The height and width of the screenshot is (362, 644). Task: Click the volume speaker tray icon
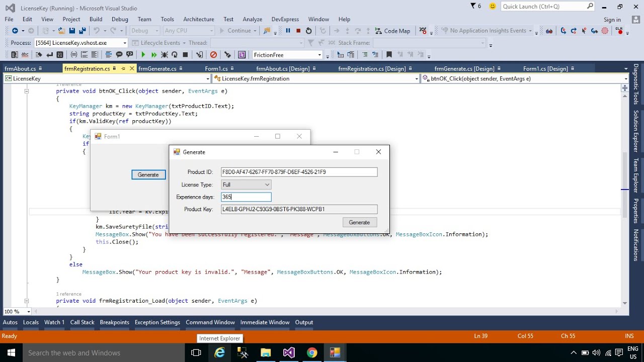coord(596,353)
